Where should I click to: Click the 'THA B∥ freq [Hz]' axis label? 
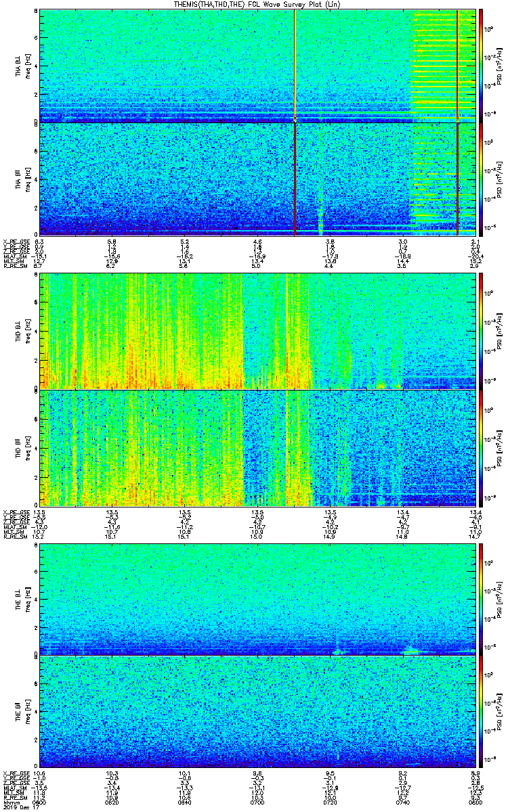tap(22, 179)
